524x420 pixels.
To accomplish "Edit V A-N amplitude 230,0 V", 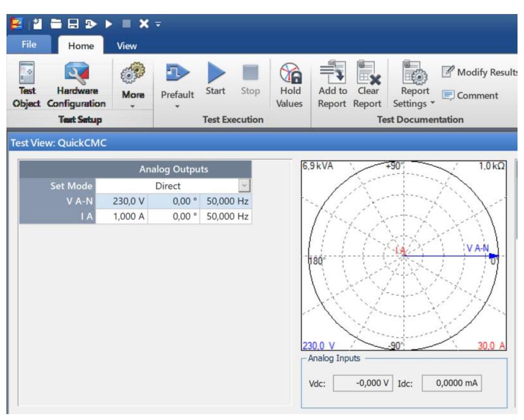I will click(122, 201).
